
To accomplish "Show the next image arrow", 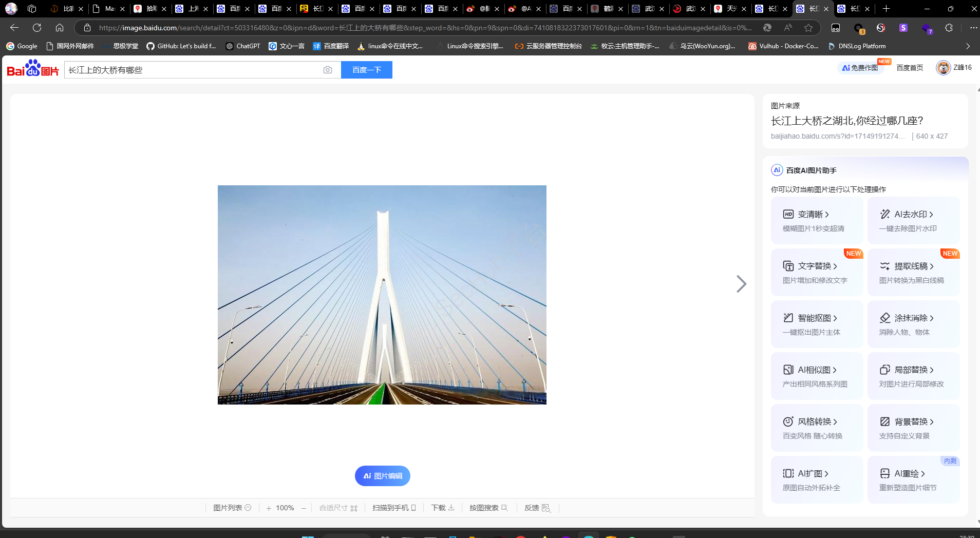I will pyautogui.click(x=741, y=284).
